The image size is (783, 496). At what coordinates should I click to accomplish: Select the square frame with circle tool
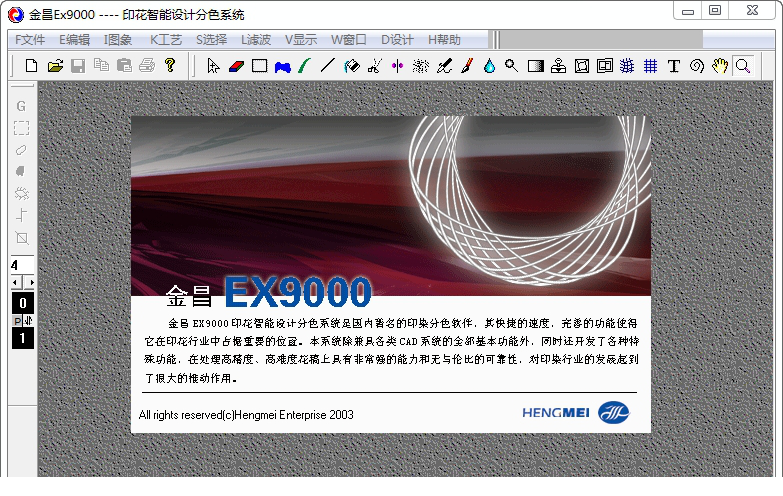(582, 66)
